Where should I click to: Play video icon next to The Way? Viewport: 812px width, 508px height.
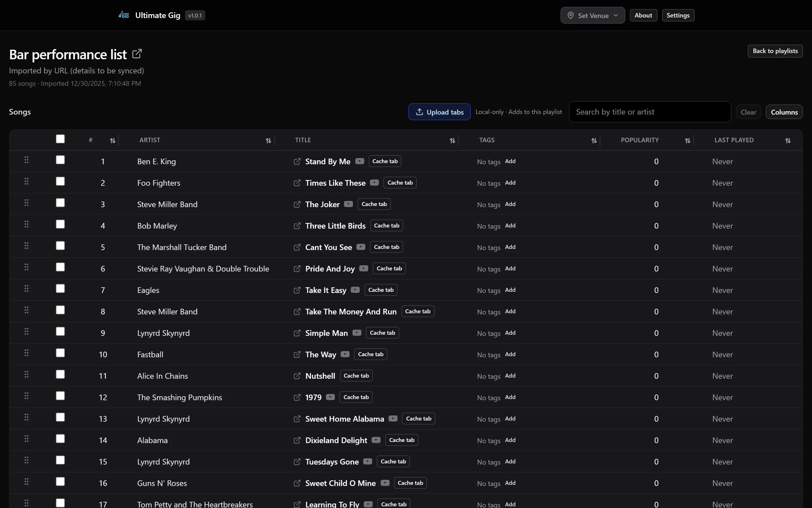coord(345,354)
